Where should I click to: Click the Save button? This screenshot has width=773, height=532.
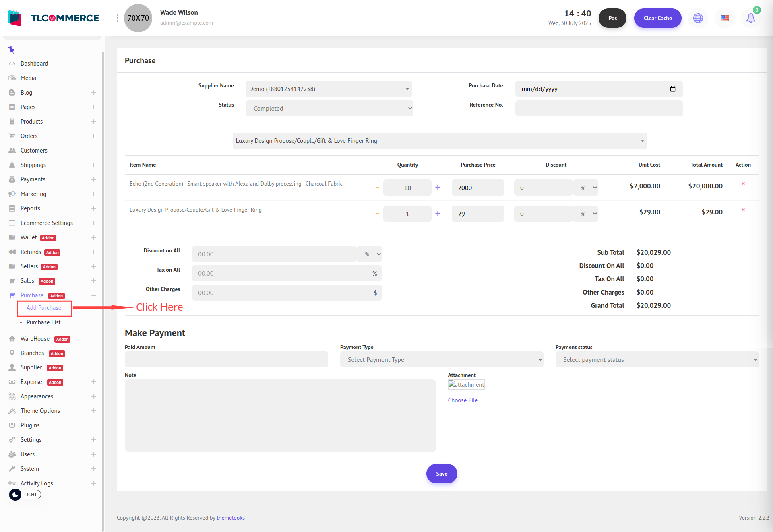point(441,474)
